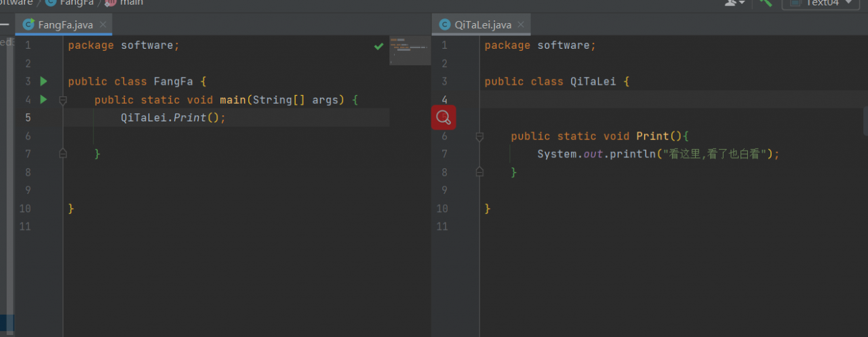Screen dimensions: 868x337
Task: Run class FangFa from the line 3 gutter arrow
Action: point(43,81)
